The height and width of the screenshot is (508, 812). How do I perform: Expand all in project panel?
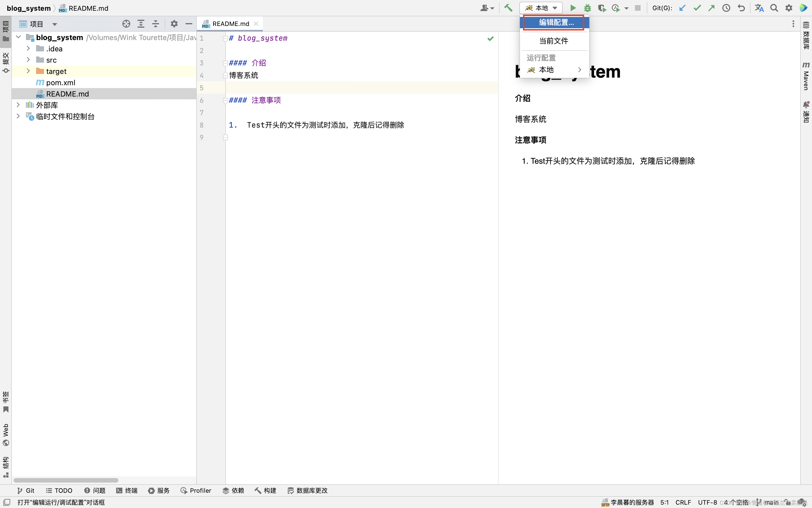point(141,24)
